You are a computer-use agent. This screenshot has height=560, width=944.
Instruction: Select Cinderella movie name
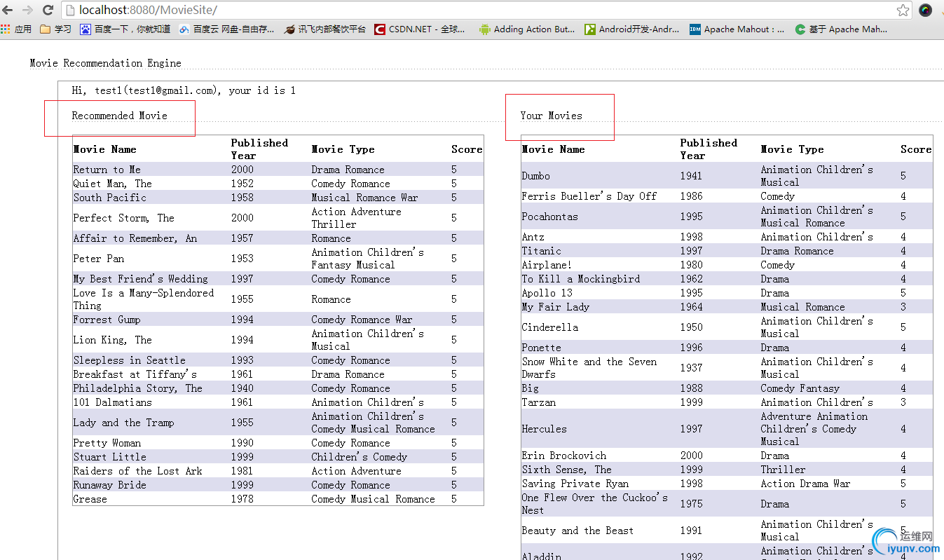coord(549,327)
